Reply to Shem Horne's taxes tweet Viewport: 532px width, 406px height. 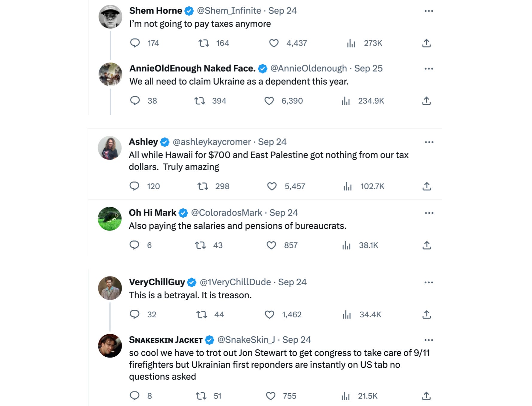(135, 43)
